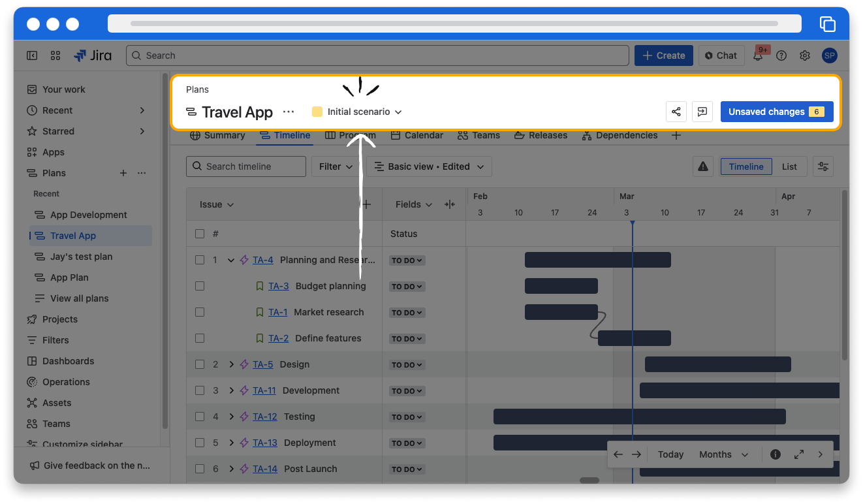Move timeline forward with right arrow

[636, 454]
